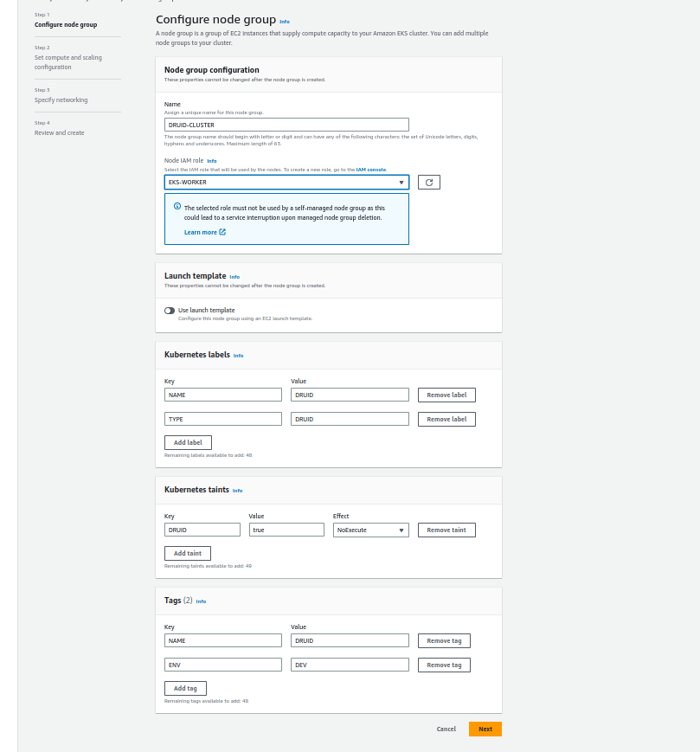Click the Next button
Viewport: 700px width, 752px height.
485,729
